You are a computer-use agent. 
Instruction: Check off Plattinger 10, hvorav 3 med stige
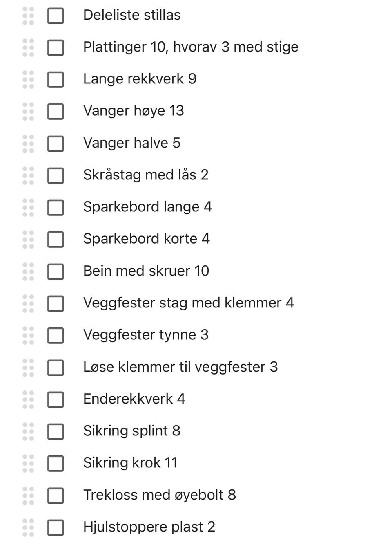56,47
